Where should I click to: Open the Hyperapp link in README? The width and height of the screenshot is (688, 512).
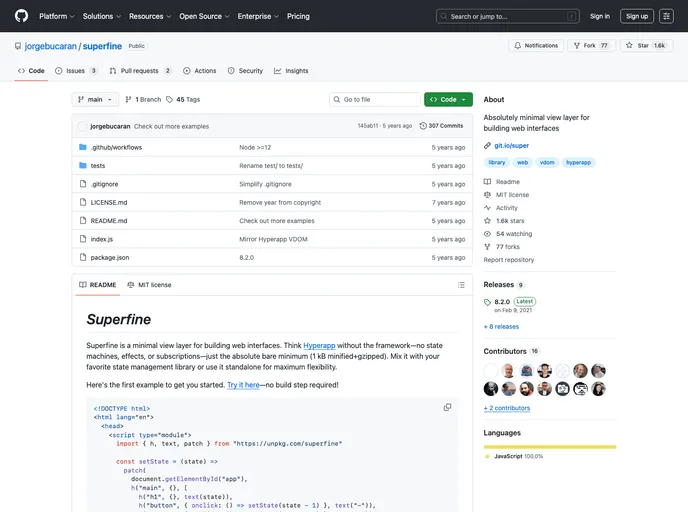pos(319,345)
